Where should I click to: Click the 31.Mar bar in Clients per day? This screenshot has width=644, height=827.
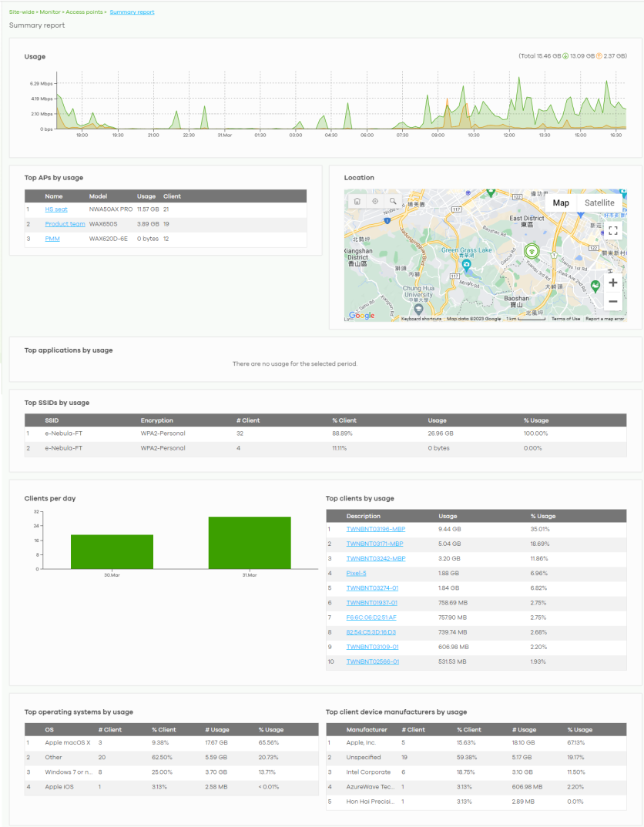pyautogui.click(x=250, y=543)
